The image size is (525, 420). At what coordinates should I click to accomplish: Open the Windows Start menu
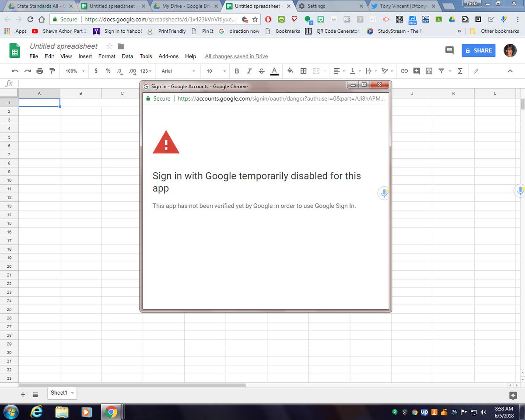(11, 412)
